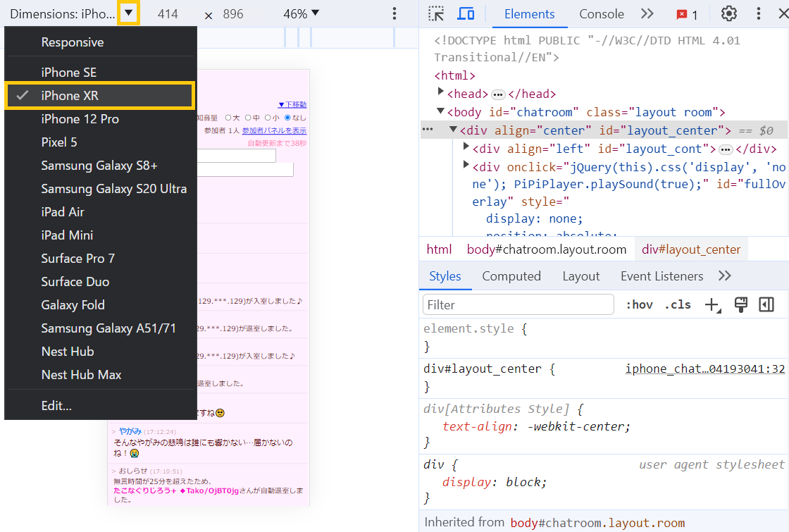Choose iPhone 12 Pro from device list
The height and width of the screenshot is (532, 789).
80,119
